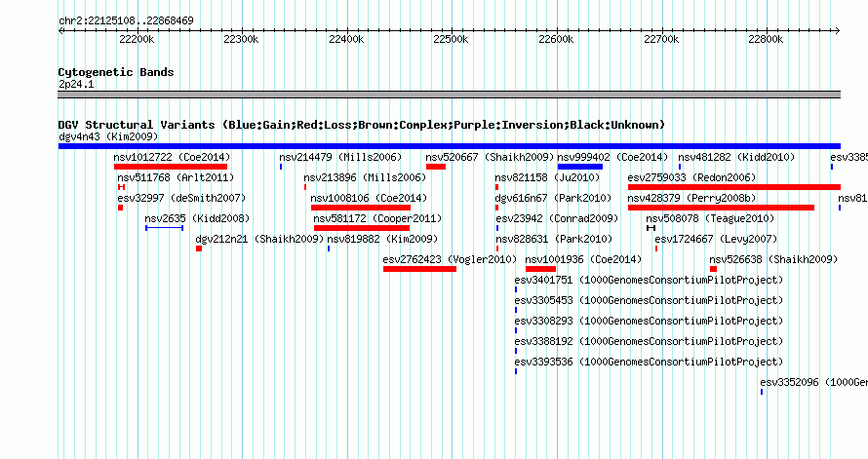Open the dgv616n67 (Park2010) label

pyautogui.click(x=553, y=198)
